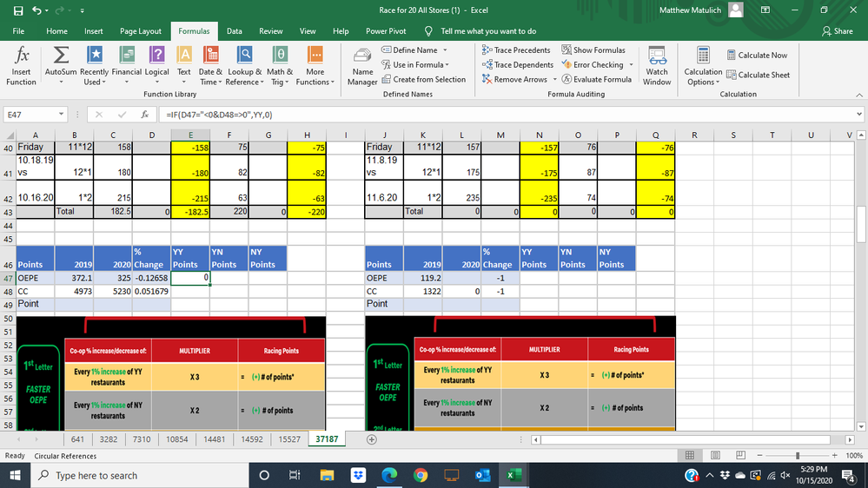
Task: Open the AutoSum function
Action: click(x=61, y=66)
